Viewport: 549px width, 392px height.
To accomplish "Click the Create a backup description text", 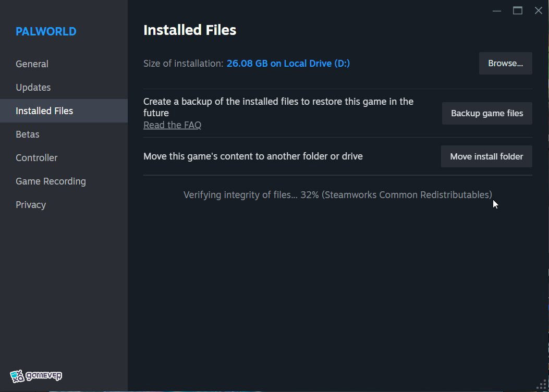I will (x=278, y=107).
